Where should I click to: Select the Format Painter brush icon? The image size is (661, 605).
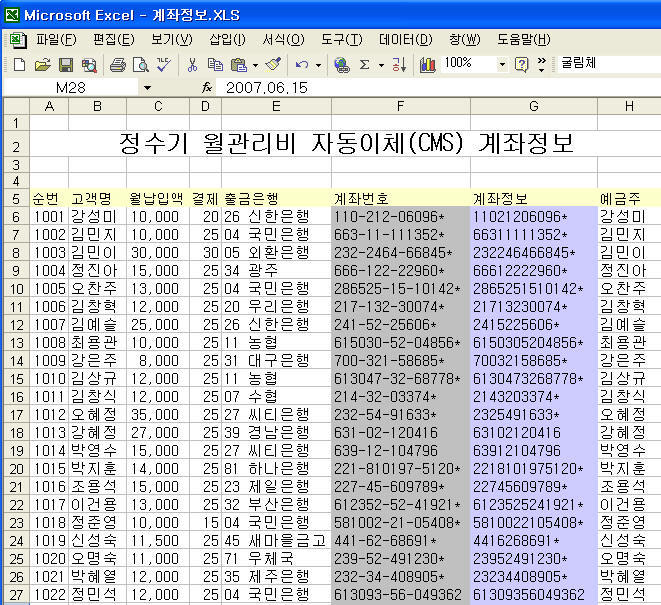tap(273, 65)
